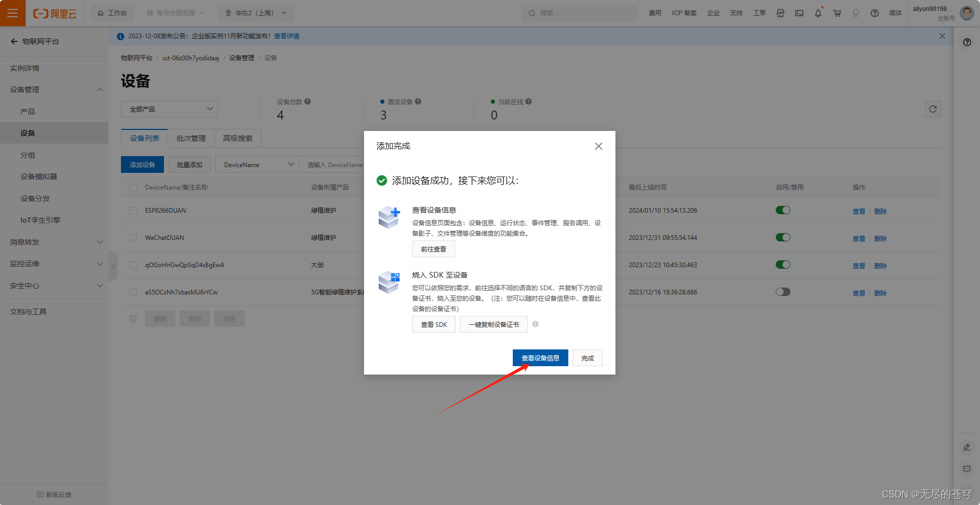
Task: Check the ESP8266DUAN row checkbox
Action: pos(133,211)
